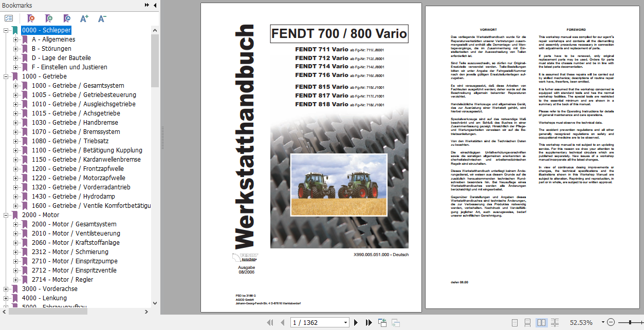Click bookmark icon of 2000 - Motor parent
This screenshot has width=644, height=330.
pos(15,215)
